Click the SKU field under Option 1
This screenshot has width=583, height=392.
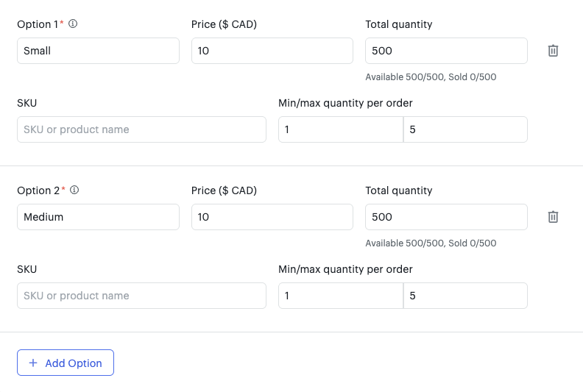(141, 129)
